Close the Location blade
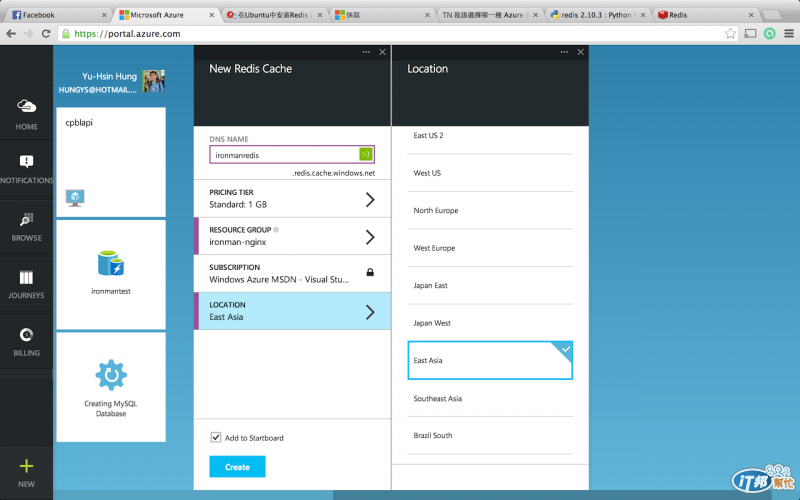The width and height of the screenshot is (800, 500). tap(580, 52)
